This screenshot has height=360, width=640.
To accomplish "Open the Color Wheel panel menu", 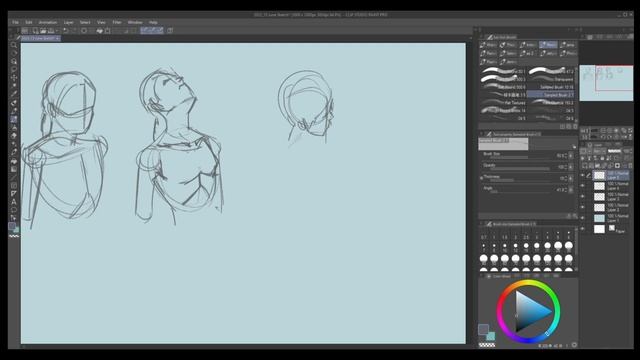I will [482, 276].
